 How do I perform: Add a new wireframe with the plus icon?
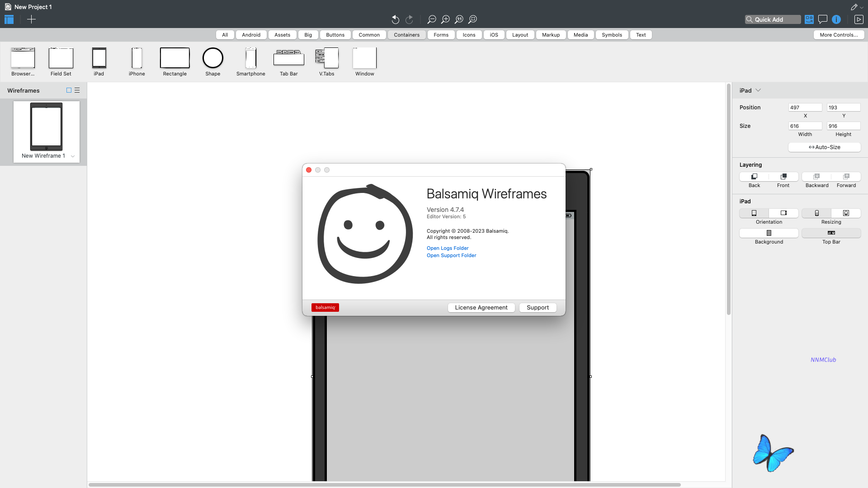tap(31, 19)
